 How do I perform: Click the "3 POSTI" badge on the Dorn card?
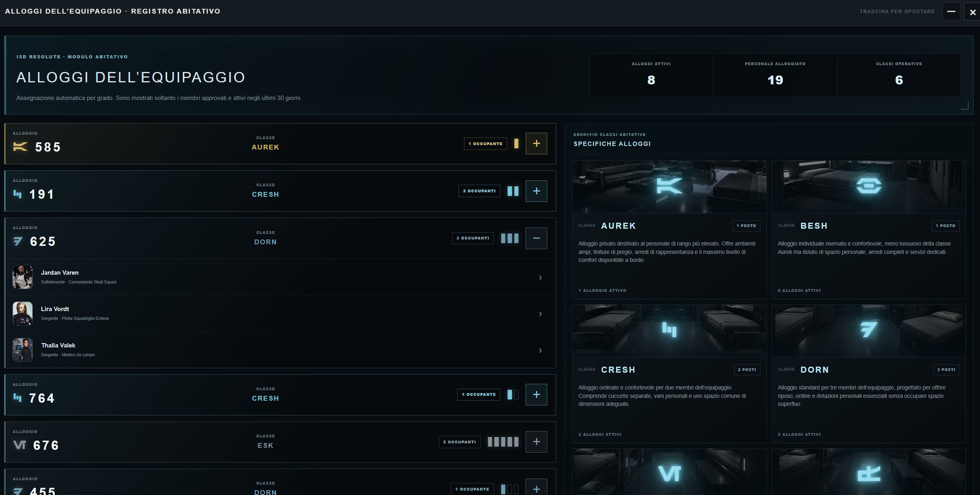point(946,370)
